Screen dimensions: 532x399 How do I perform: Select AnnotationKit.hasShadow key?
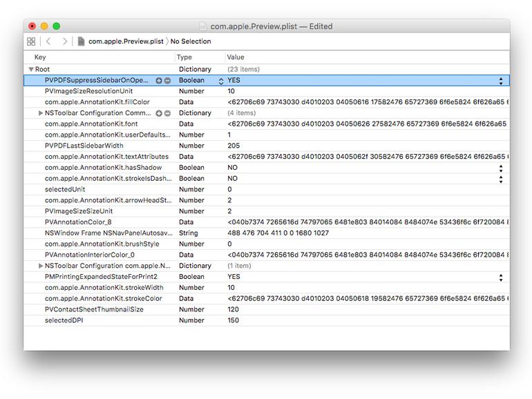tap(103, 168)
